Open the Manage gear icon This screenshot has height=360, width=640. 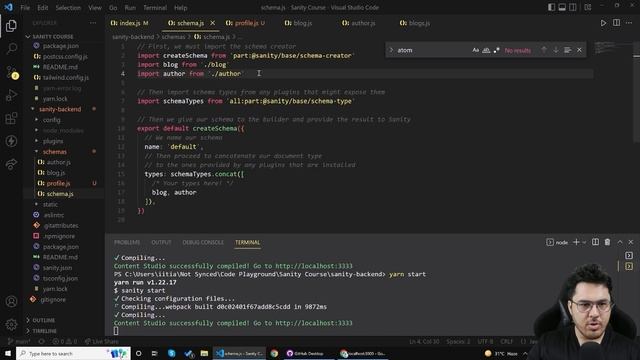[x=11, y=324]
